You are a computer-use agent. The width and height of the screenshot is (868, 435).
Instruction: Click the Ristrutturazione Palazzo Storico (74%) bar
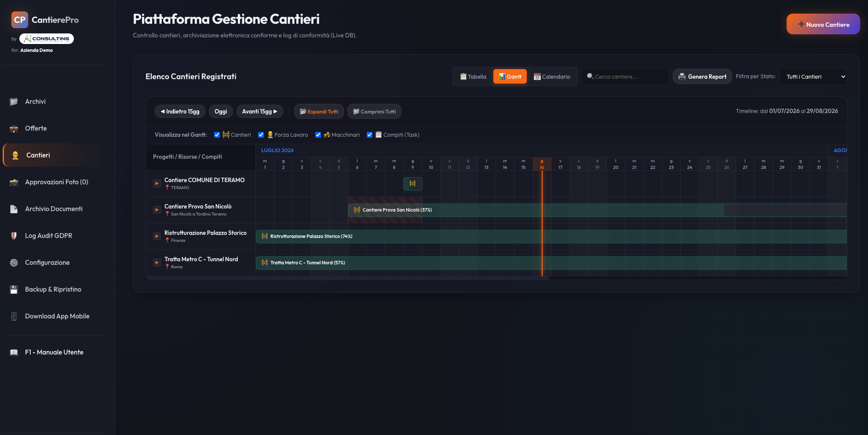tap(551, 236)
